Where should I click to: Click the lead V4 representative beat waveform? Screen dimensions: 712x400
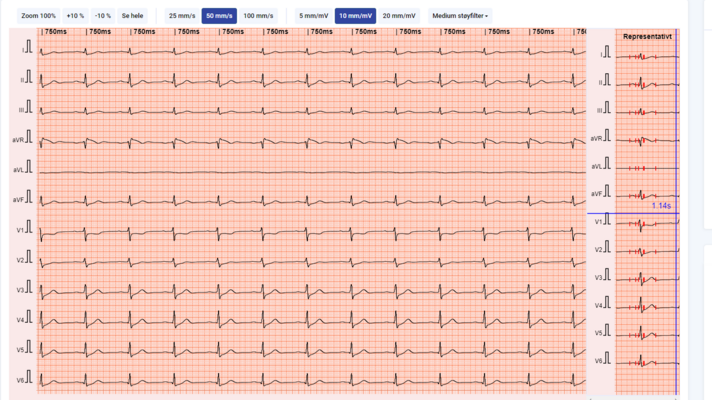point(647,305)
